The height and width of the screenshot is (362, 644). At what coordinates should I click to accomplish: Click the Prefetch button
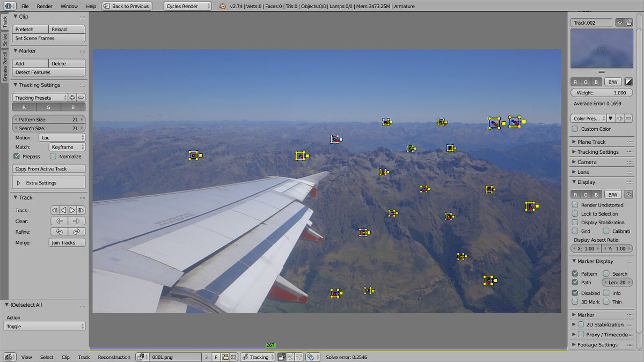tap(30, 29)
